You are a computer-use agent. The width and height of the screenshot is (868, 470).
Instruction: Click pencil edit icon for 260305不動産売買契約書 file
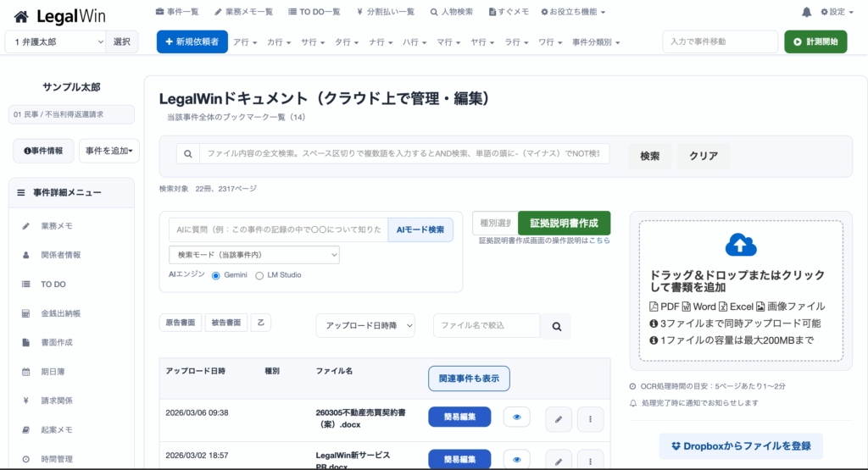click(x=558, y=417)
